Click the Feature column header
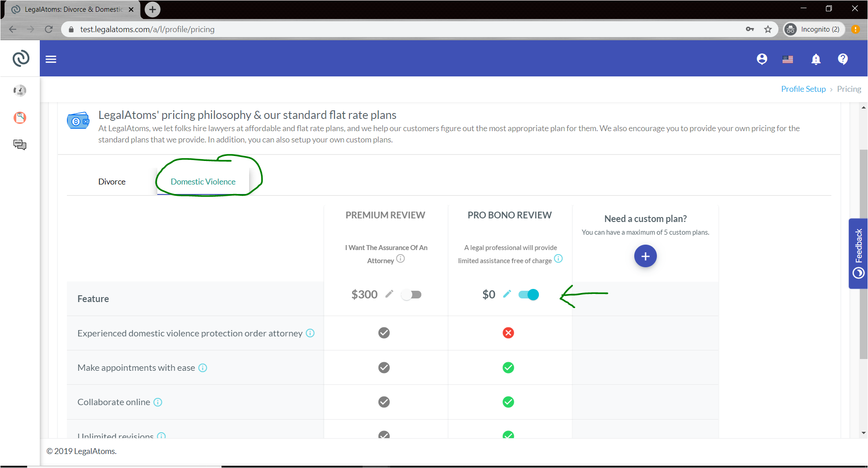 pyautogui.click(x=93, y=299)
